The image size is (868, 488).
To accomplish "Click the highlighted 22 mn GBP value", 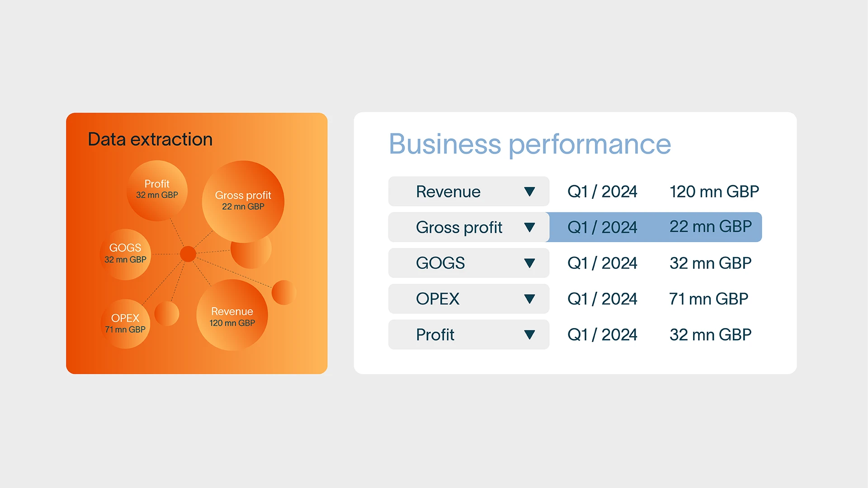I will [710, 227].
